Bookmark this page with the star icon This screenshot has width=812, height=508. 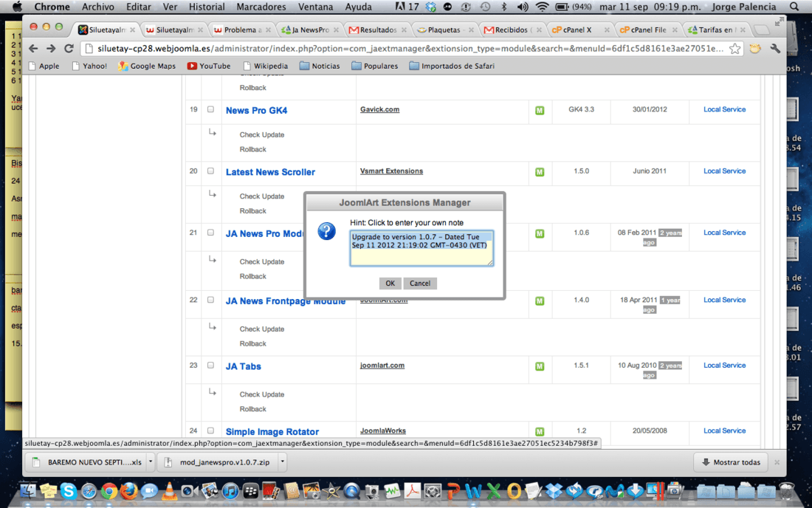[734, 49]
